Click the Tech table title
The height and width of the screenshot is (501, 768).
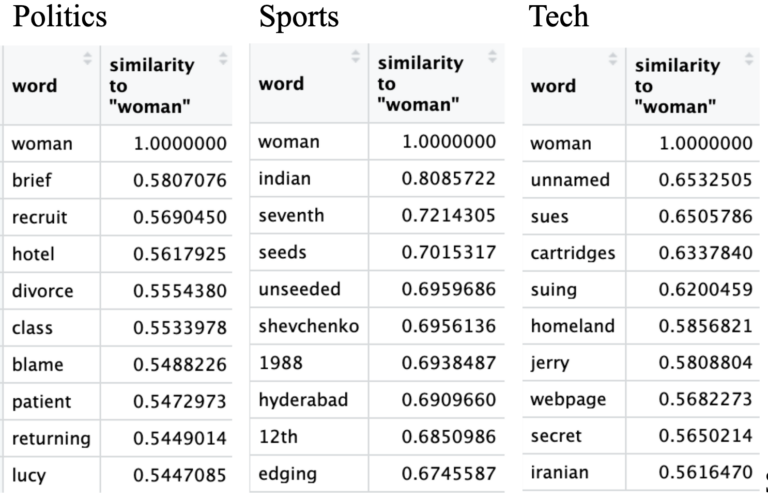[558, 17]
